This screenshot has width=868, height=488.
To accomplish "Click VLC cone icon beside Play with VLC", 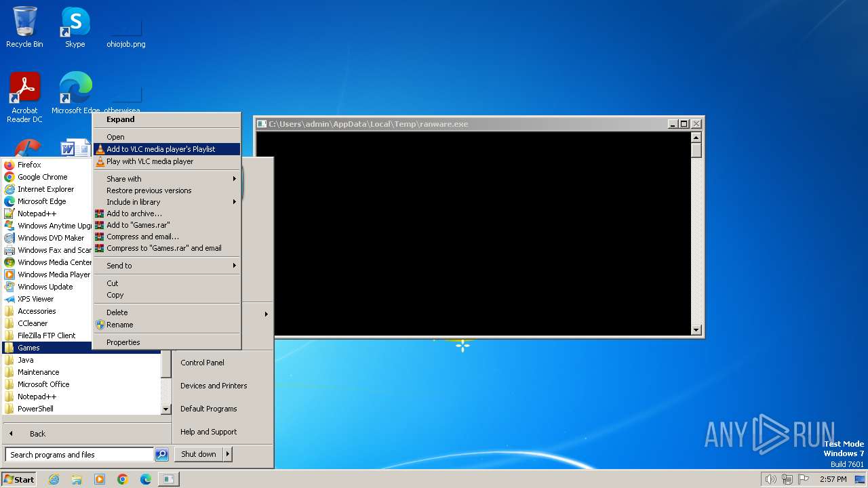I will click(x=100, y=161).
